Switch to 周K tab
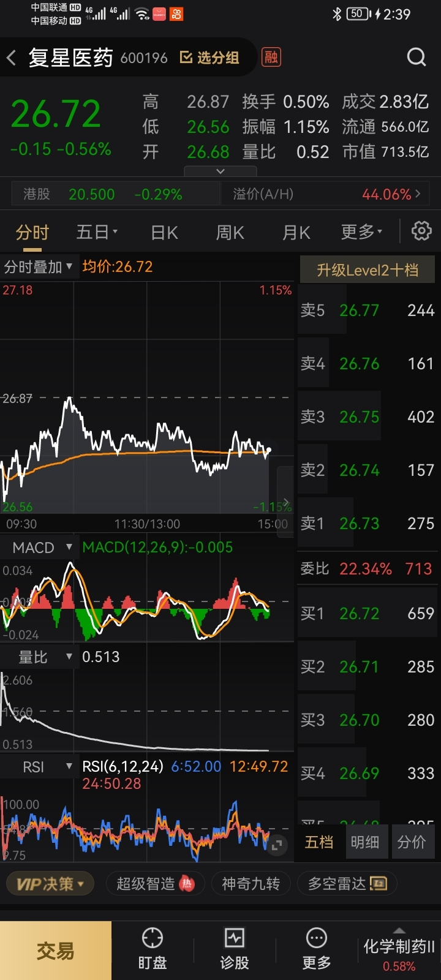Image resolution: width=441 pixels, height=980 pixels. pos(230,233)
